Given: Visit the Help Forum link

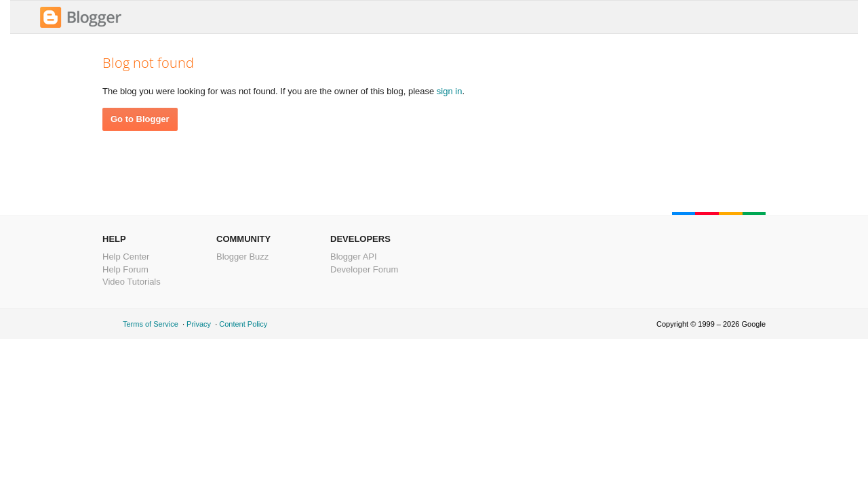Looking at the screenshot, I should (125, 270).
